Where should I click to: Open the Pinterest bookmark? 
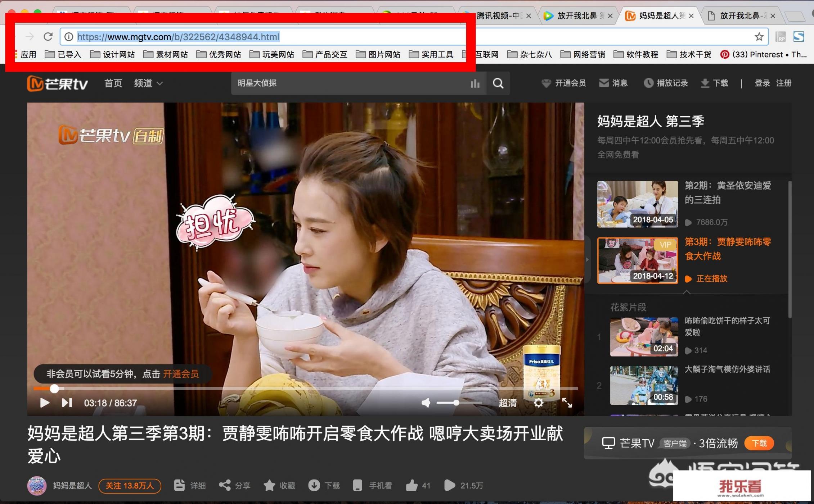(x=763, y=55)
